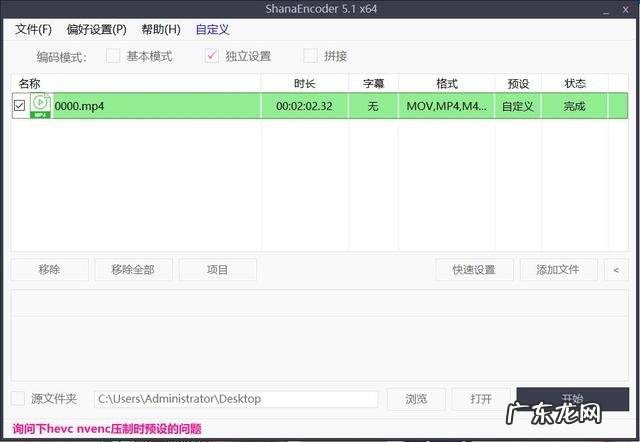Image resolution: width=640 pixels, height=442 pixels.
Task: Click the 状态 column header
Action: click(575, 83)
